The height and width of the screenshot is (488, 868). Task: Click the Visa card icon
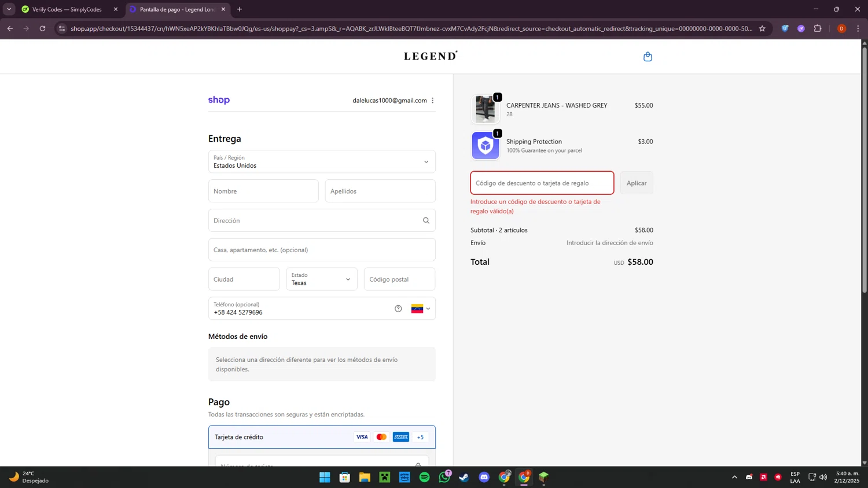(362, 437)
